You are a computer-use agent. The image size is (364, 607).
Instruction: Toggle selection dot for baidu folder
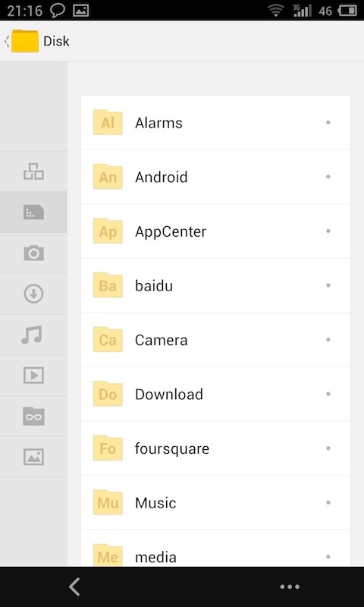pos(328,285)
